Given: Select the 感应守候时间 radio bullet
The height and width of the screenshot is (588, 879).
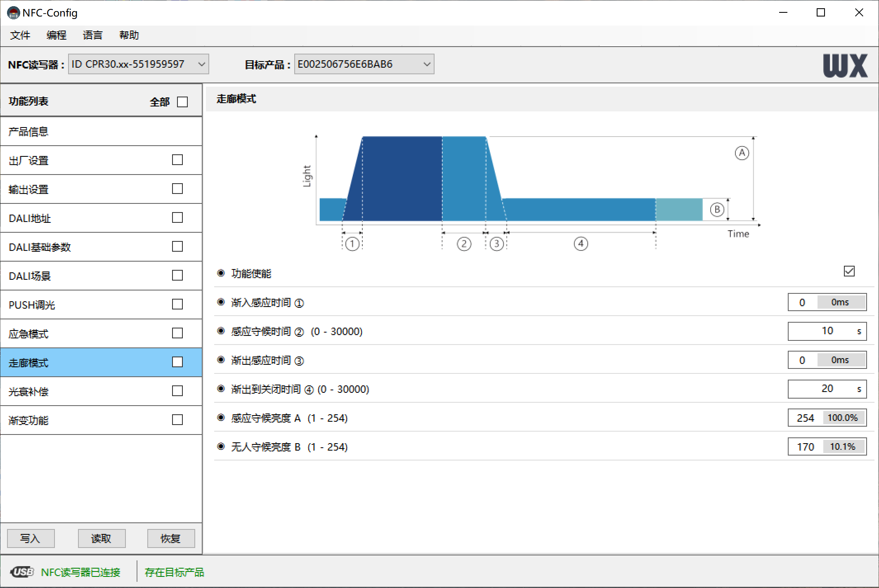Looking at the screenshot, I should click(x=221, y=331).
